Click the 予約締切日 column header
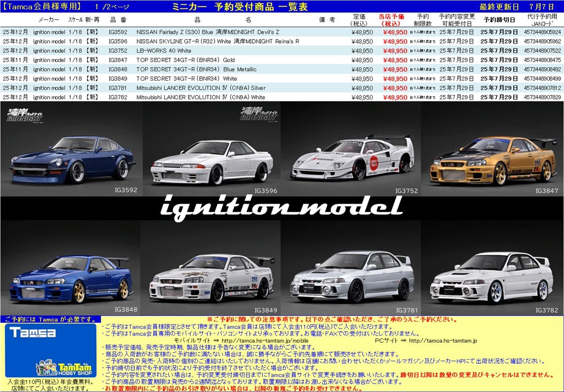564x392 pixels. pyautogui.click(x=499, y=20)
